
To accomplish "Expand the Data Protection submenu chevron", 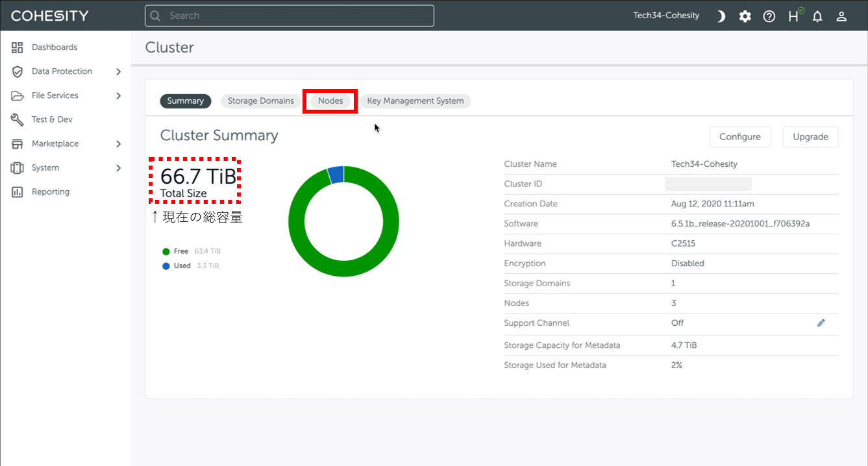I will tap(118, 71).
